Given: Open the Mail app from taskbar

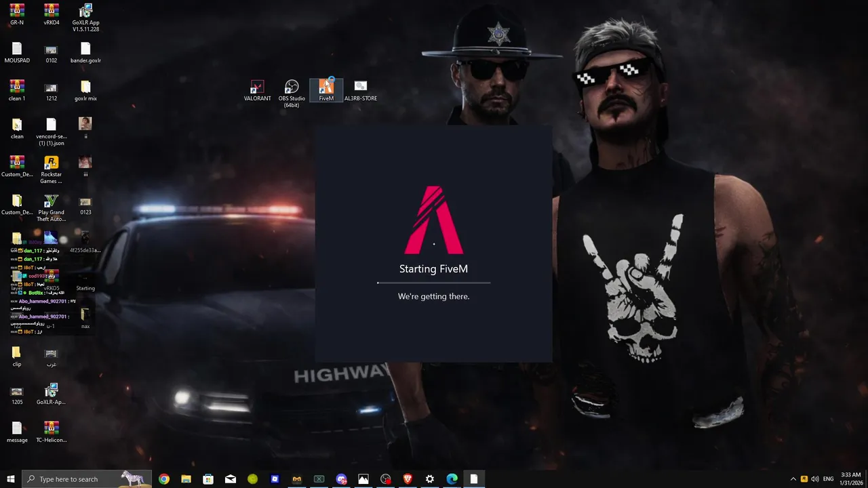Looking at the screenshot, I should tap(231, 479).
